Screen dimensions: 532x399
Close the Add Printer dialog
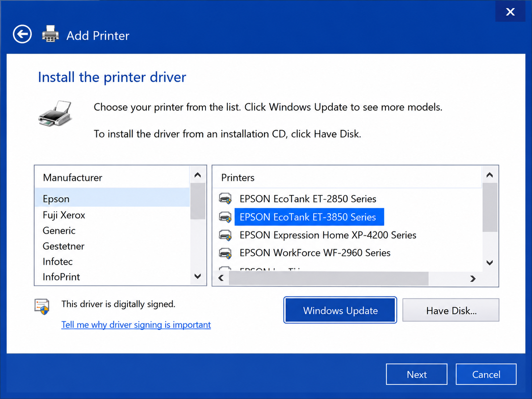click(510, 12)
